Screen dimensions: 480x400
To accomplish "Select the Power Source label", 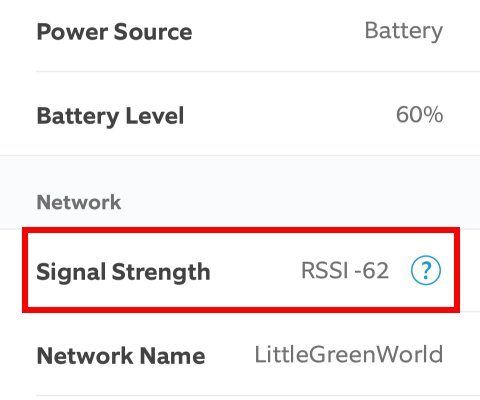I will (114, 32).
